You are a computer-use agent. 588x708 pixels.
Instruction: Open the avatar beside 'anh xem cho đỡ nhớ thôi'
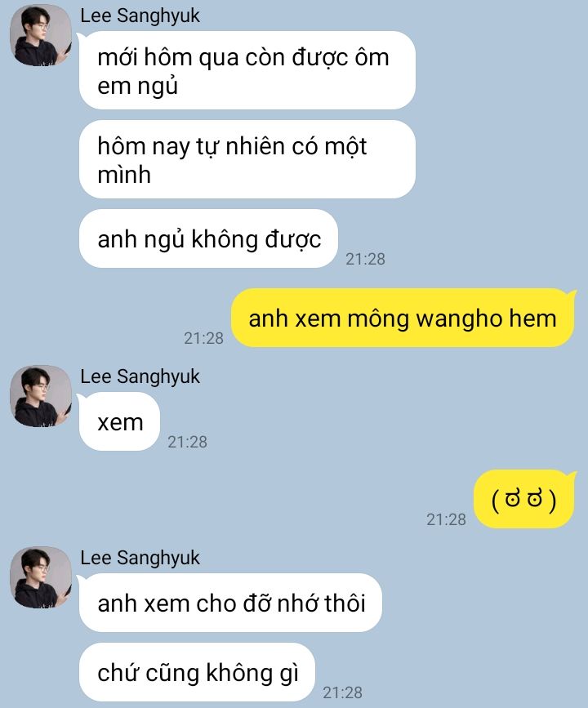point(41,577)
